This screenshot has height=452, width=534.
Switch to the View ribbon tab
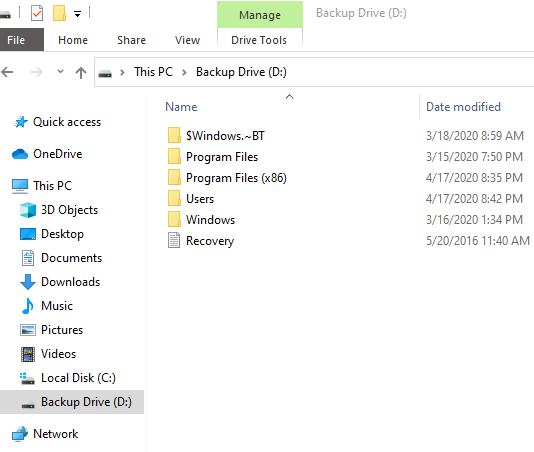187,40
